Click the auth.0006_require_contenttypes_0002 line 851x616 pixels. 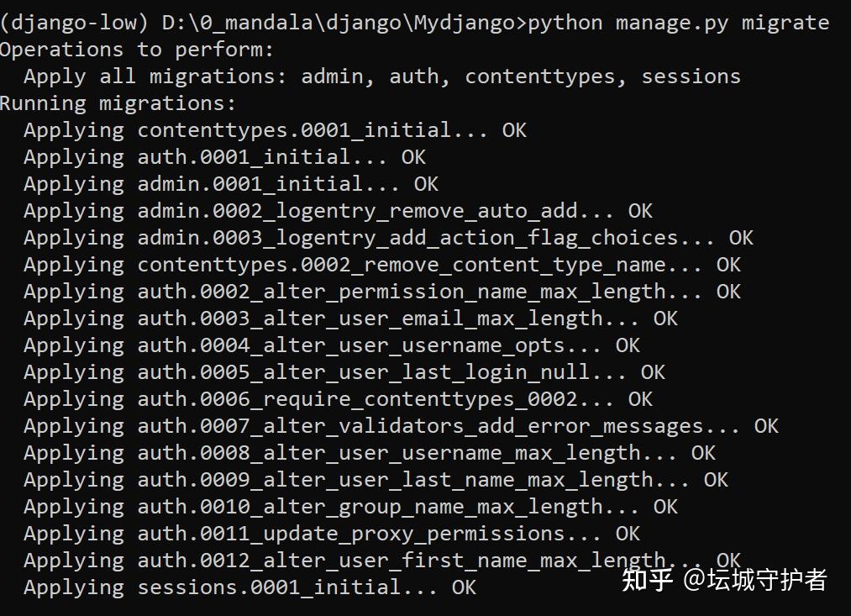338,399
